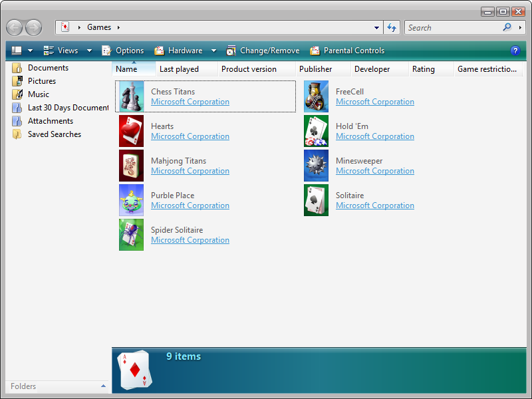This screenshot has width=532, height=399.
Task: Select the Minesweeper mine icon
Action: 317,166
